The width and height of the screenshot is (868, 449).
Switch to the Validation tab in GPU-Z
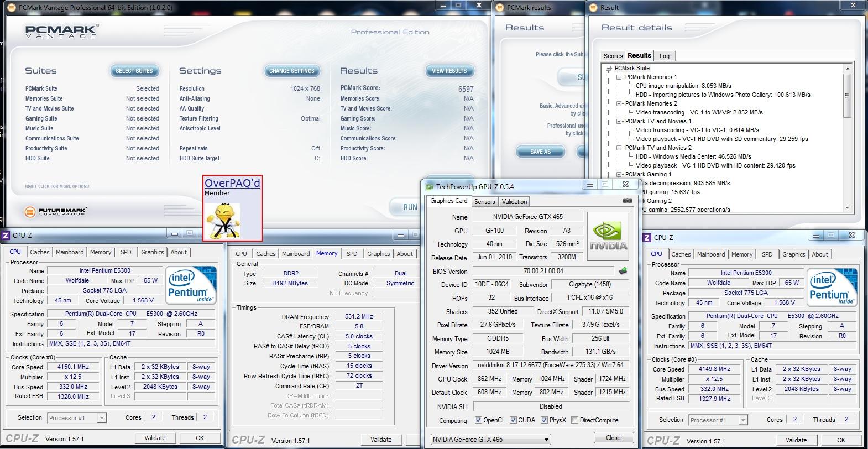pos(514,202)
